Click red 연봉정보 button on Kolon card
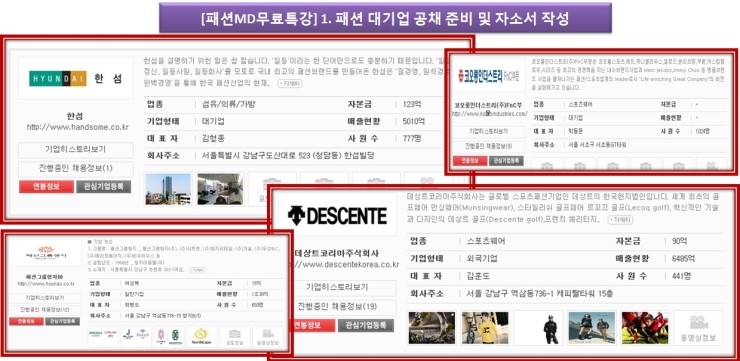This screenshot has height=361, width=740. coord(470,161)
